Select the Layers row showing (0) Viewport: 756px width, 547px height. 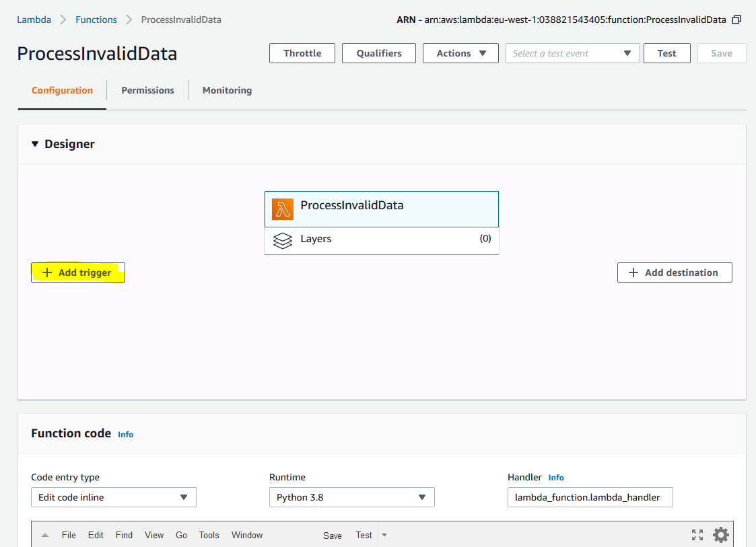click(382, 240)
